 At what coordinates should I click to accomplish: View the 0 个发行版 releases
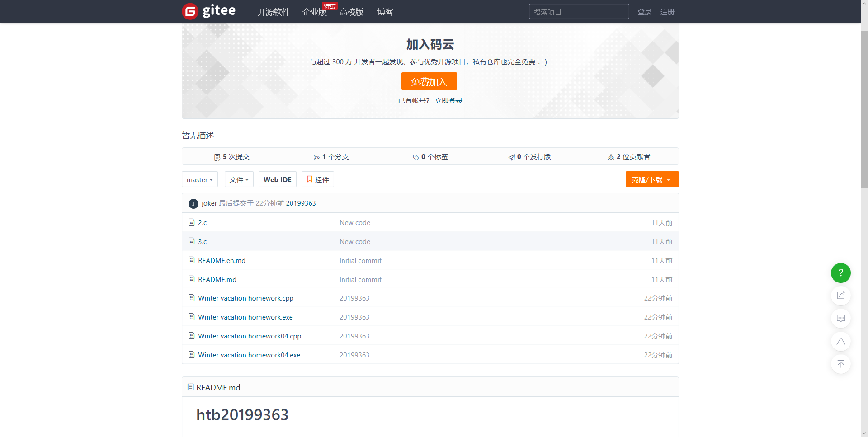tap(529, 157)
